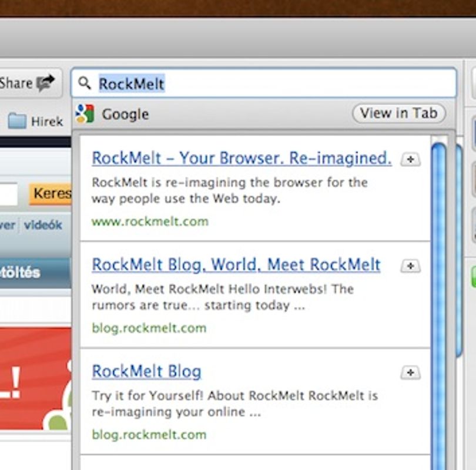Click the www.rockmelt.com green URL

(150, 222)
